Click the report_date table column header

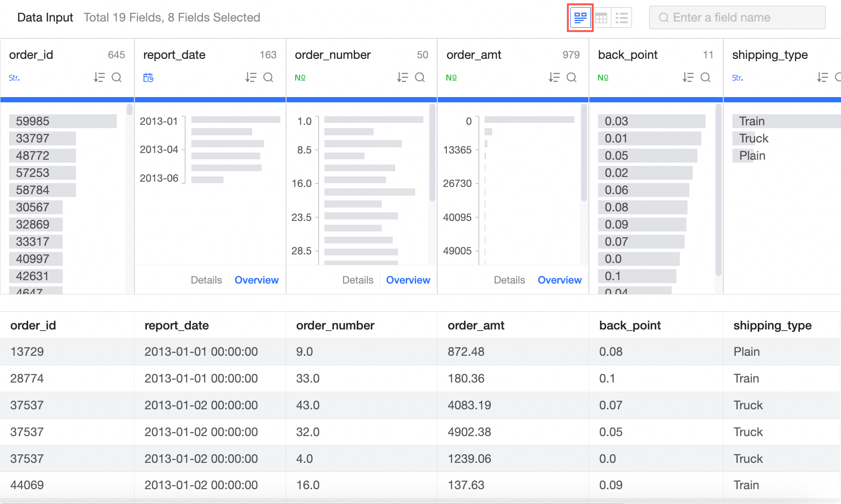[x=177, y=325]
